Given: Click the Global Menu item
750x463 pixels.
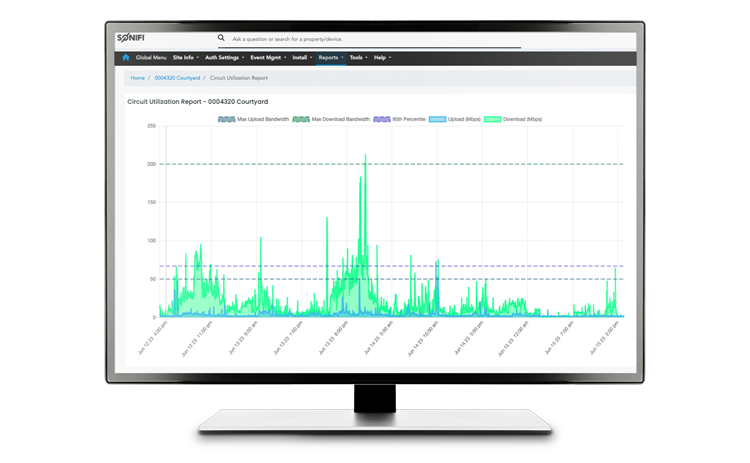Looking at the screenshot, I should (x=151, y=58).
